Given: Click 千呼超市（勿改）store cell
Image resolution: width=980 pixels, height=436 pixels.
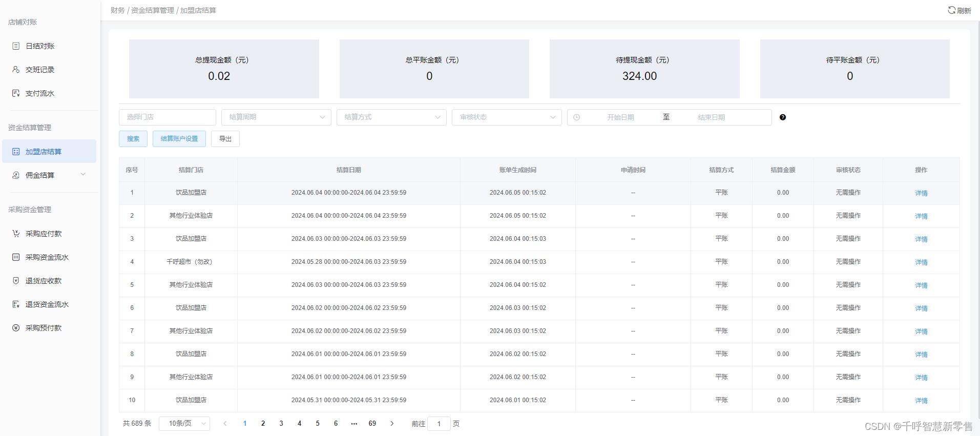Looking at the screenshot, I should (191, 262).
